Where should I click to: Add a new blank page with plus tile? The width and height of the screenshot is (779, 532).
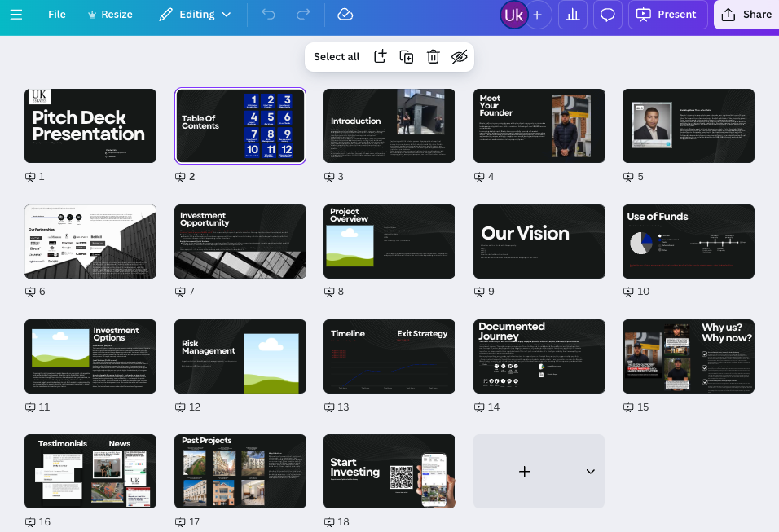(525, 472)
